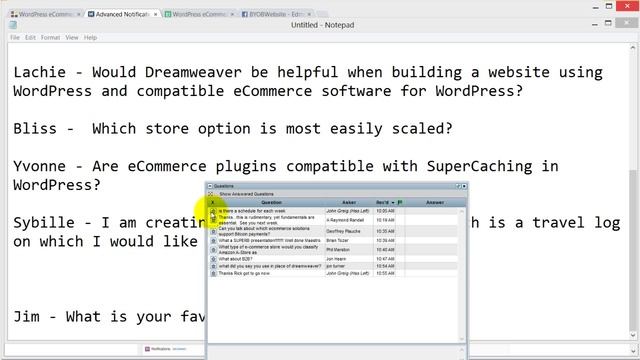Open help icon in Questions panel title bar

tap(458, 186)
